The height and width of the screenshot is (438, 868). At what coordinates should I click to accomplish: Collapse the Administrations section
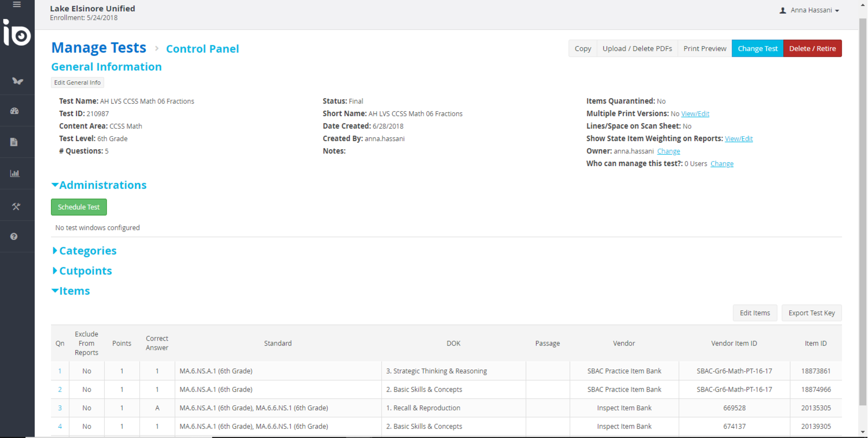pos(98,185)
